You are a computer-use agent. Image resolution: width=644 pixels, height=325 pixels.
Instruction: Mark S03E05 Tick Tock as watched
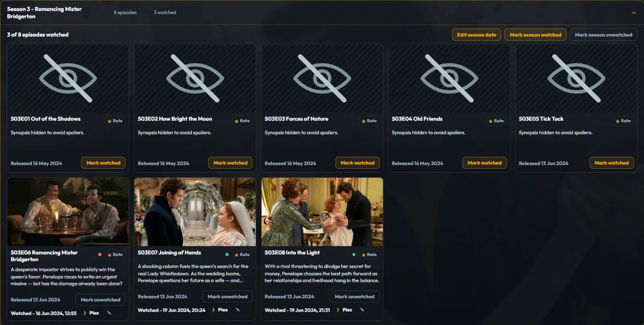point(612,163)
